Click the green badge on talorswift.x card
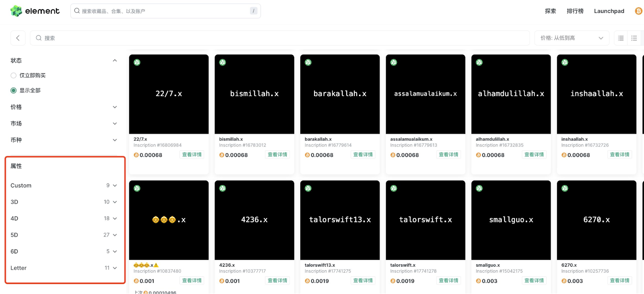This screenshot has width=644, height=294. tap(394, 188)
